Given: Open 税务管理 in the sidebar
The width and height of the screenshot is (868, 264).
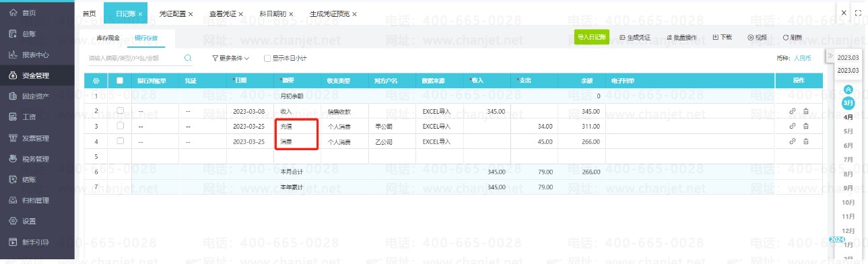Looking at the screenshot, I should [37, 159].
